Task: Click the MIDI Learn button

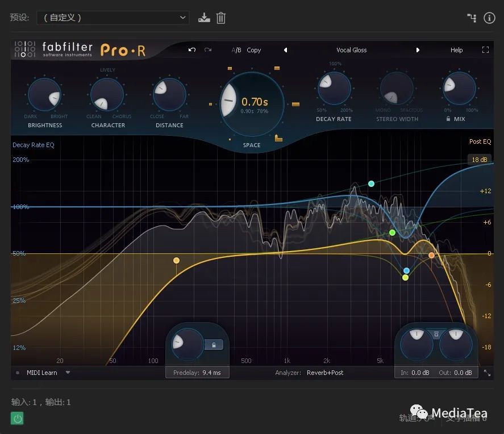Action: click(x=42, y=373)
